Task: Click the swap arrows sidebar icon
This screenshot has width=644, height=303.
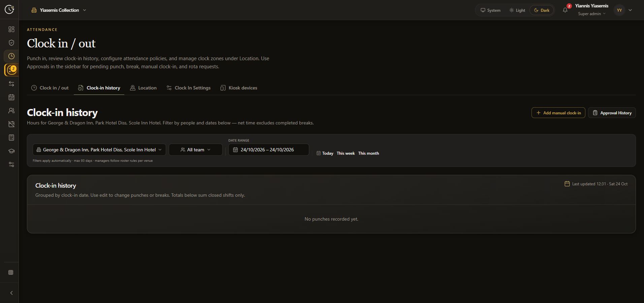Action: coord(11,84)
